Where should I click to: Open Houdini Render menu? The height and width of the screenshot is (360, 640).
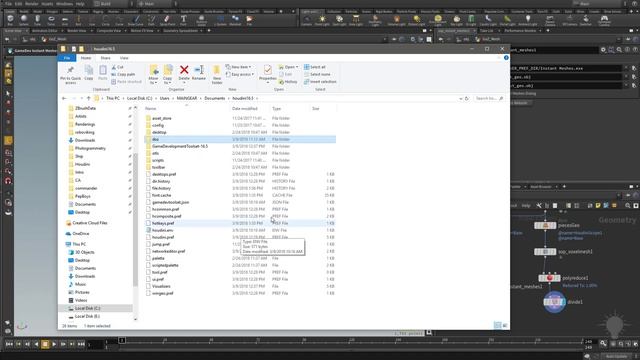(31, 4)
